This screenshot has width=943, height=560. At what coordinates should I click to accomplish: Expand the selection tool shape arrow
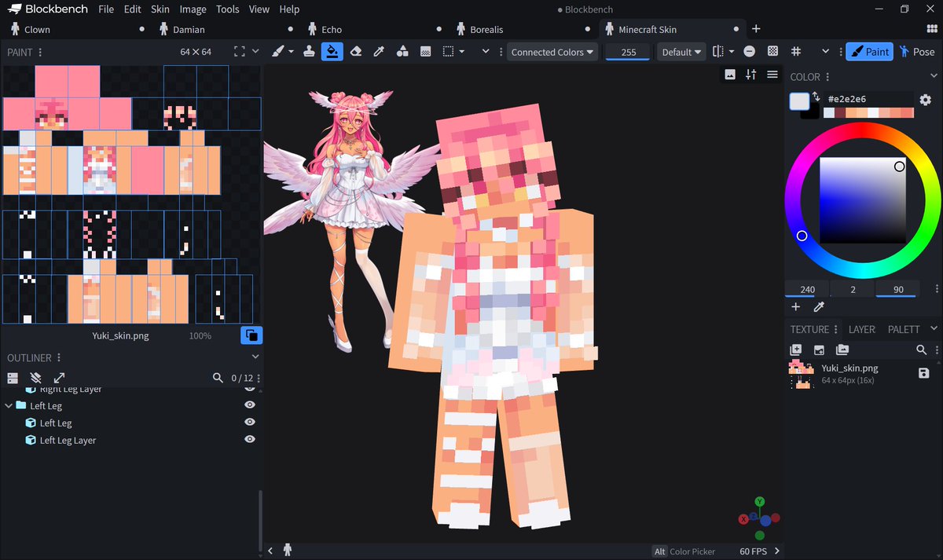(x=461, y=52)
